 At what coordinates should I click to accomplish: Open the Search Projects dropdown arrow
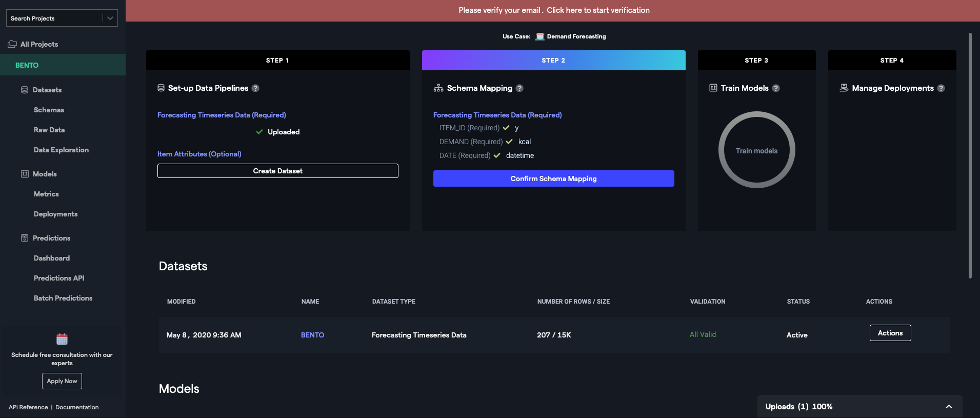point(110,18)
